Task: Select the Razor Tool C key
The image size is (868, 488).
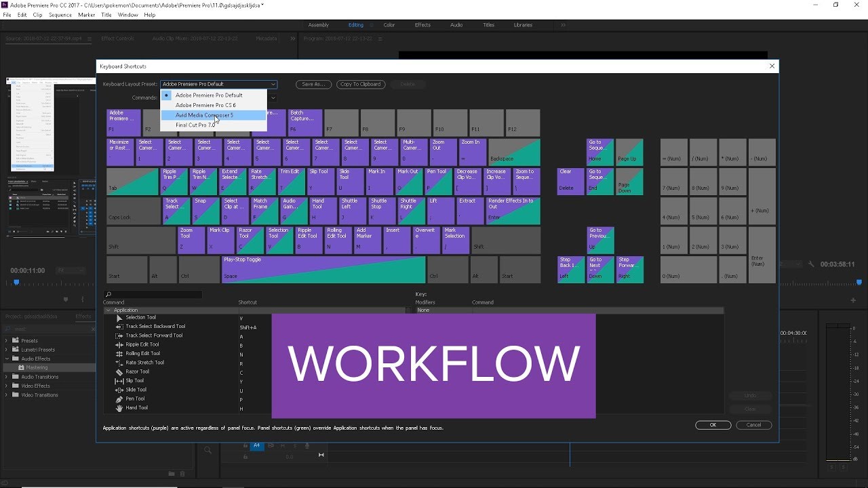Action: (x=250, y=240)
